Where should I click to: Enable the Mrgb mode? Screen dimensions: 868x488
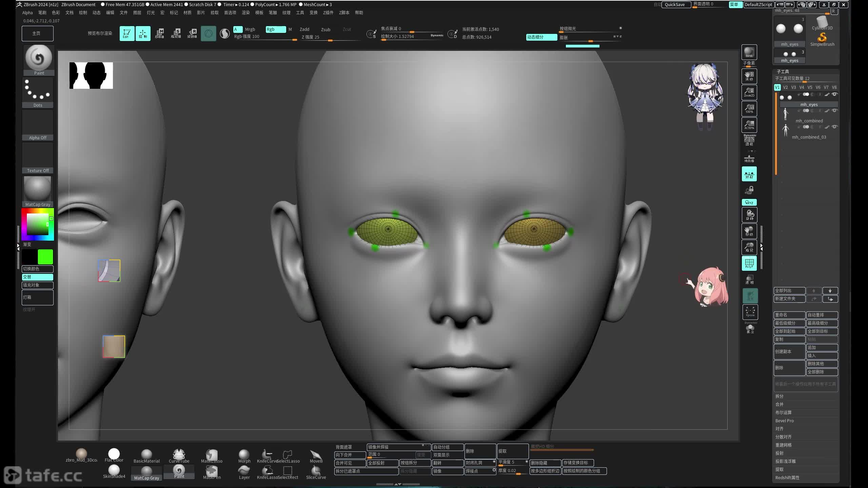coord(250,29)
